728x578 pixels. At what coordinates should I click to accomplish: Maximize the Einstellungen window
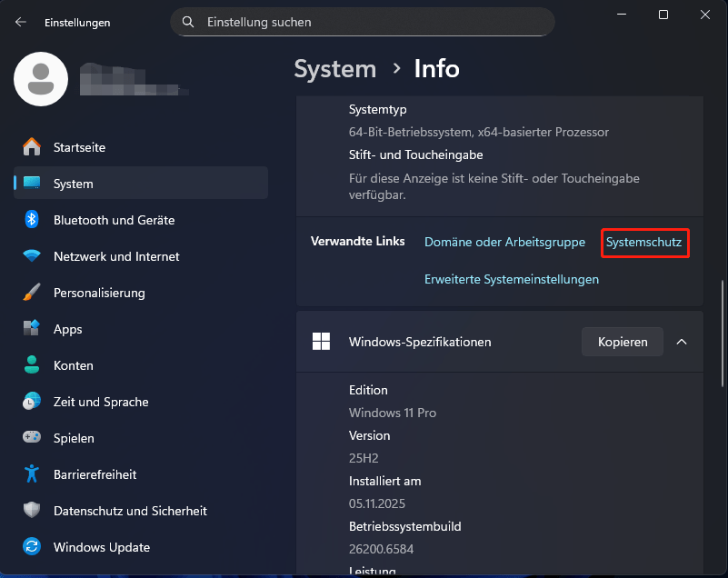coord(663,15)
